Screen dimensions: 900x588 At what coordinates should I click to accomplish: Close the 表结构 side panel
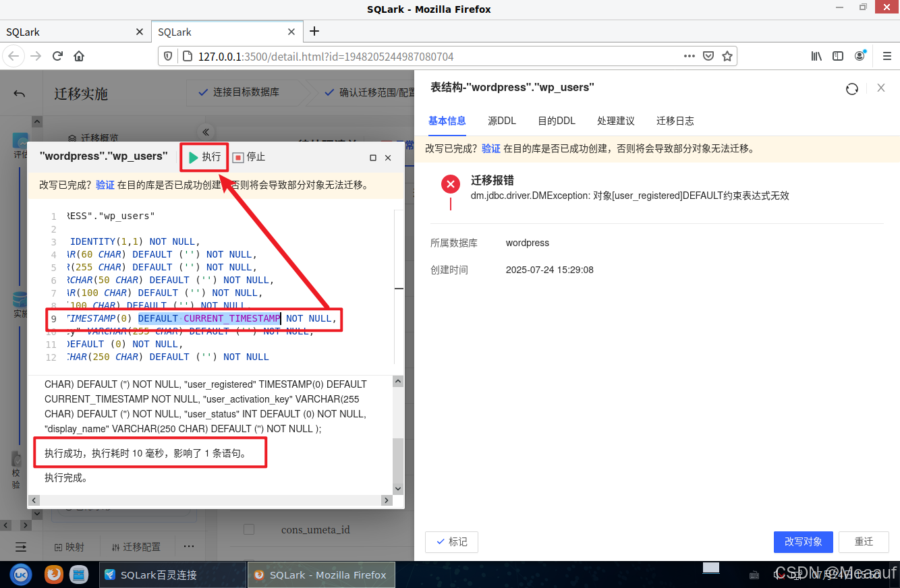point(881,88)
